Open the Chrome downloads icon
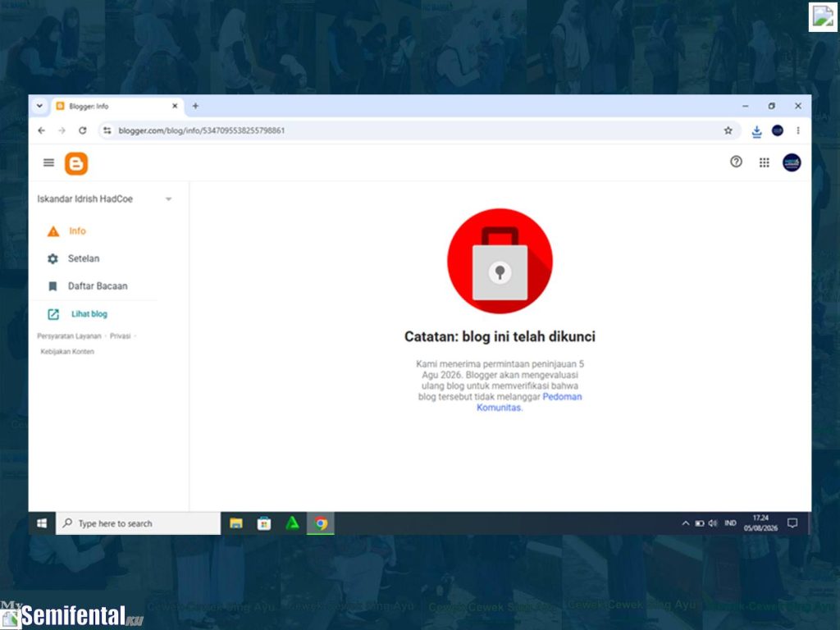Screen dimensions: 840x630 pyautogui.click(x=756, y=130)
